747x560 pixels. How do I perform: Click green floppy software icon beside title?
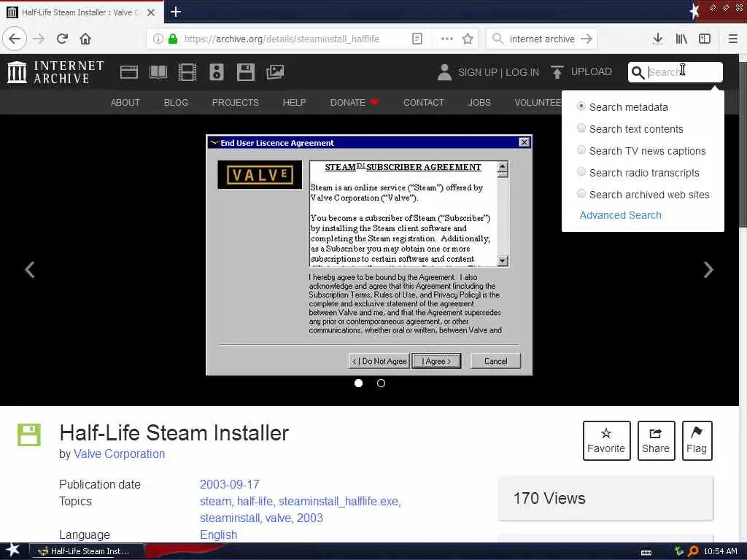tap(29, 435)
